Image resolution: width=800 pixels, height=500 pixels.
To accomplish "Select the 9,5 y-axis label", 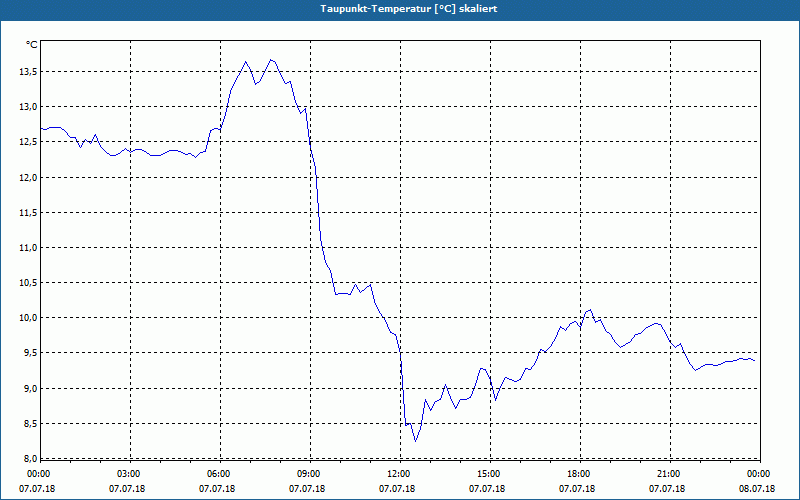I will tap(30, 354).
